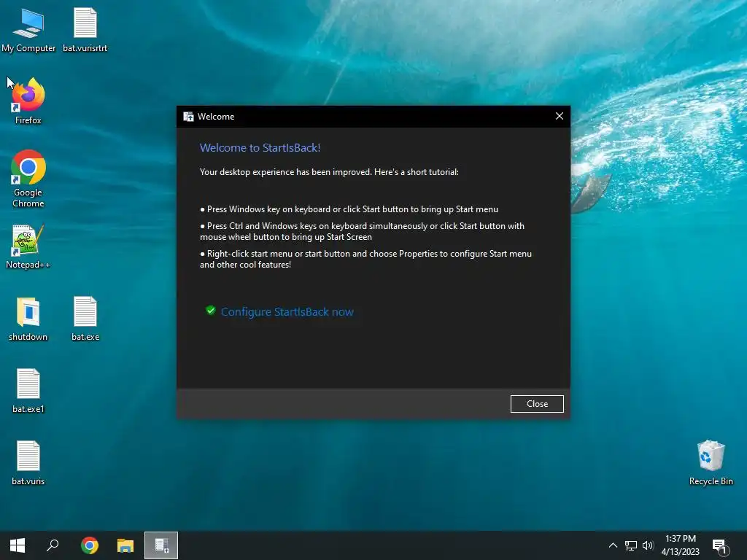747x560 pixels.
Task: Open the taskbar search magnifier
Action: click(x=53, y=545)
